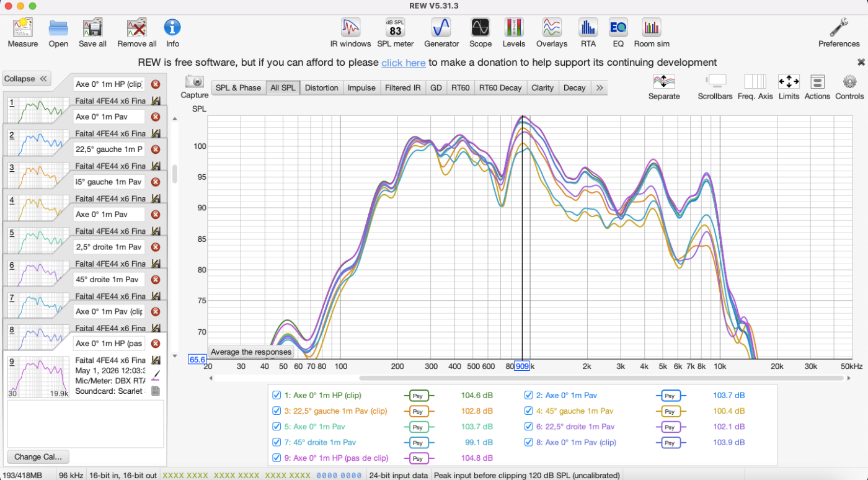Screen dimensions: 868x480
Task: Uncheck trace 1: Axe 0° 1m HP (clip)
Action: [x=277, y=395]
